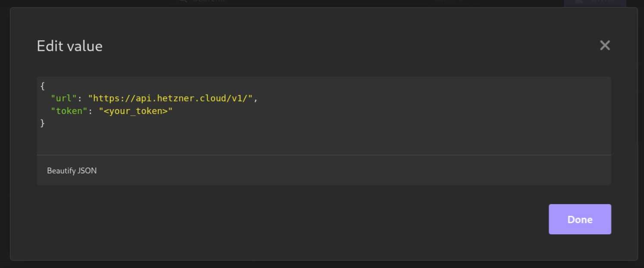This screenshot has width=644, height=268.
Task: Click empty editor area below the JSON
Action: (x=302, y=140)
